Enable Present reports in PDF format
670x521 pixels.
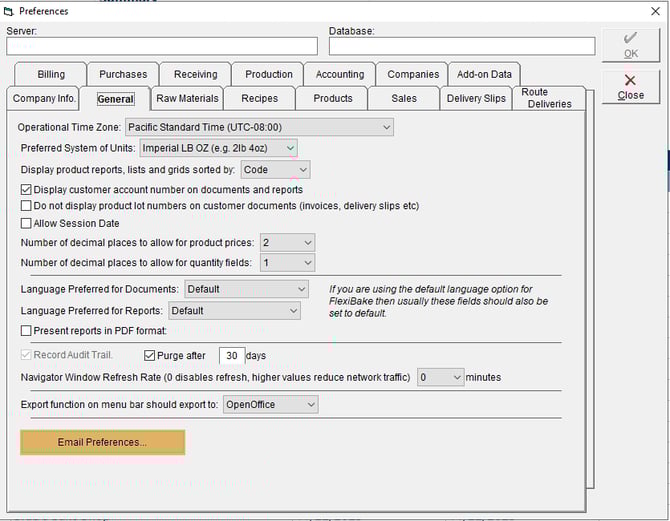tap(26, 331)
